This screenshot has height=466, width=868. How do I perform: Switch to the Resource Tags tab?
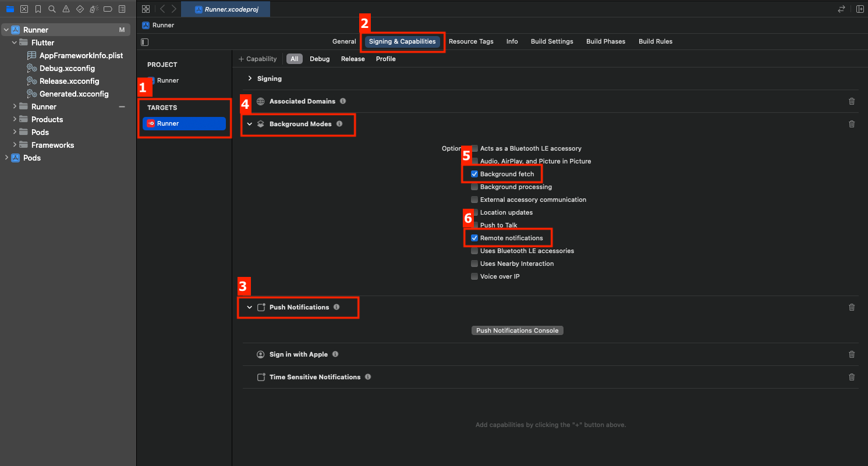[x=471, y=41]
